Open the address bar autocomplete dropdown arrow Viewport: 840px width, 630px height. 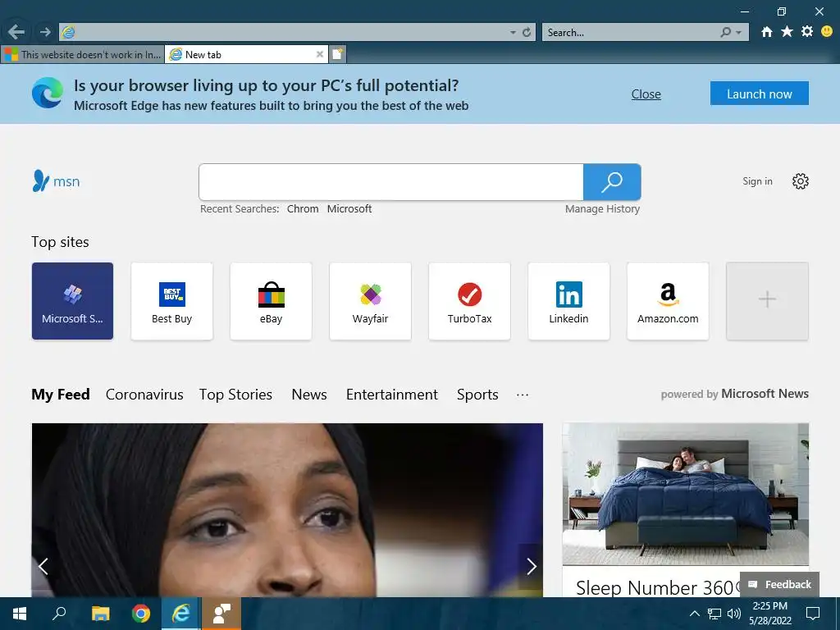(x=513, y=33)
